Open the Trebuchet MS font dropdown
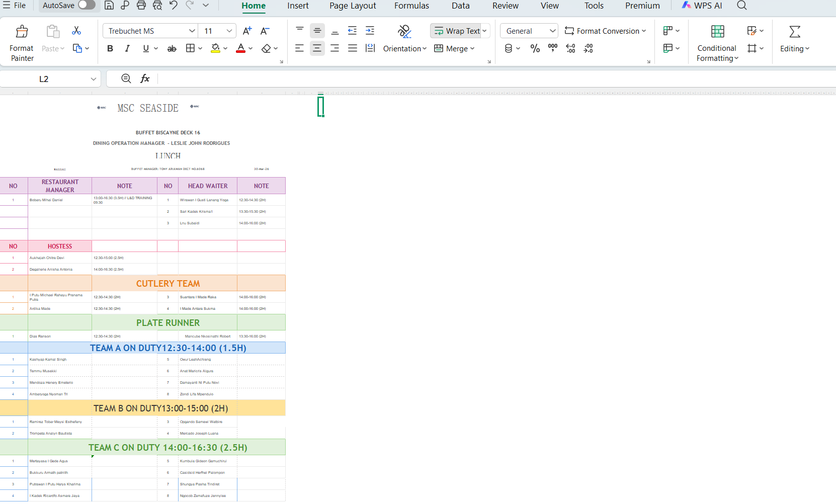 pos(192,31)
